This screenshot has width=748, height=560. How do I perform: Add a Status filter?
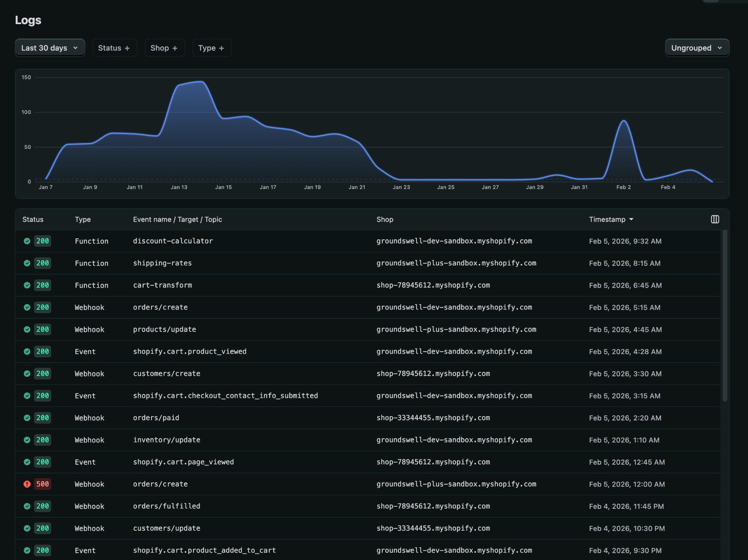(114, 48)
